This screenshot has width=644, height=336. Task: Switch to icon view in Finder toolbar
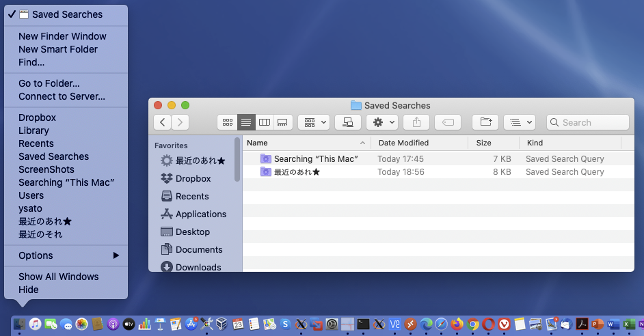click(228, 122)
